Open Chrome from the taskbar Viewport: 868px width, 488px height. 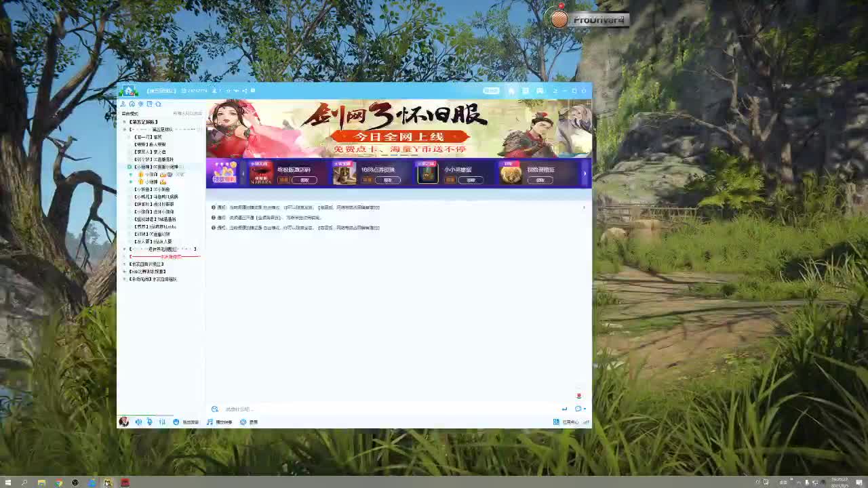[x=58, y=483]
